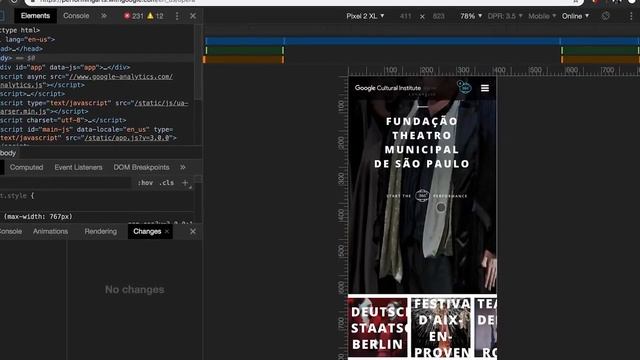Open the Deutsche Staatsoper Berlin thumbnail
This screenshot has width=640, height=360.
[378, 327]
